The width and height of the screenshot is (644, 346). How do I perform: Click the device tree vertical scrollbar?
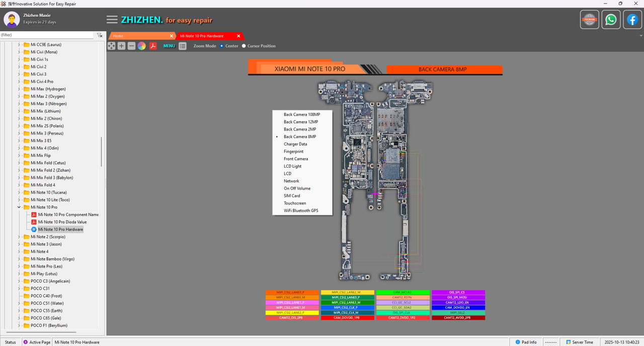(x=102, y=151)
